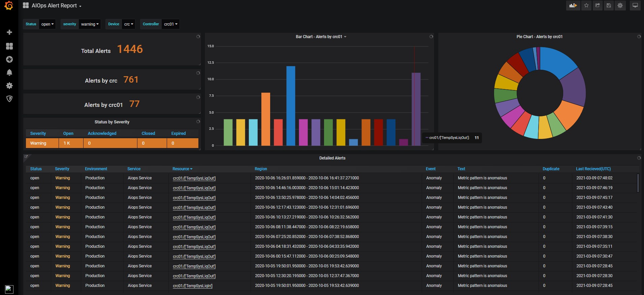Click the Add panel toolbar icon
The height and width of the screenshot is (295, 644).
[573, 6]
